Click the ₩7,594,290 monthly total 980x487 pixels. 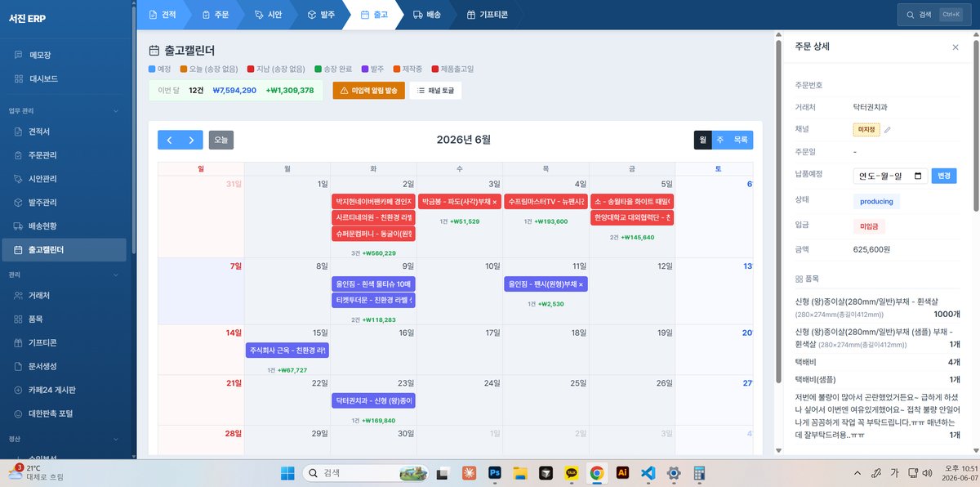(x=234, y=91)
